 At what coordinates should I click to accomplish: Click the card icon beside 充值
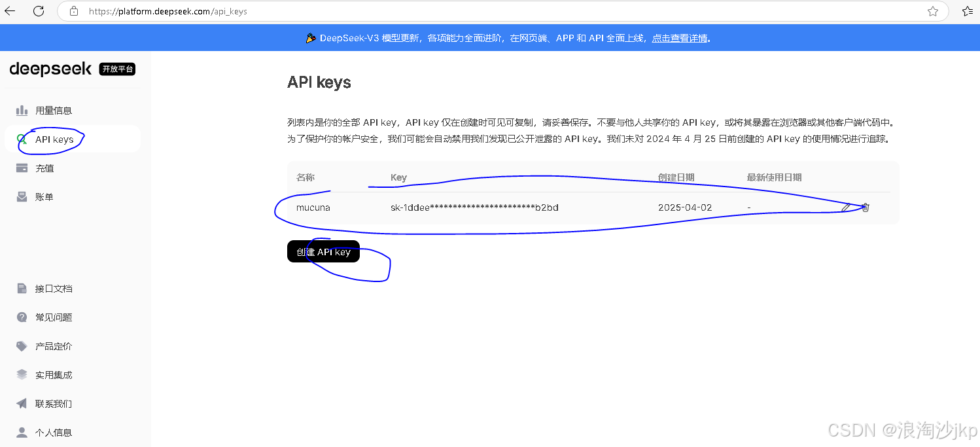[x=22, y=168]
